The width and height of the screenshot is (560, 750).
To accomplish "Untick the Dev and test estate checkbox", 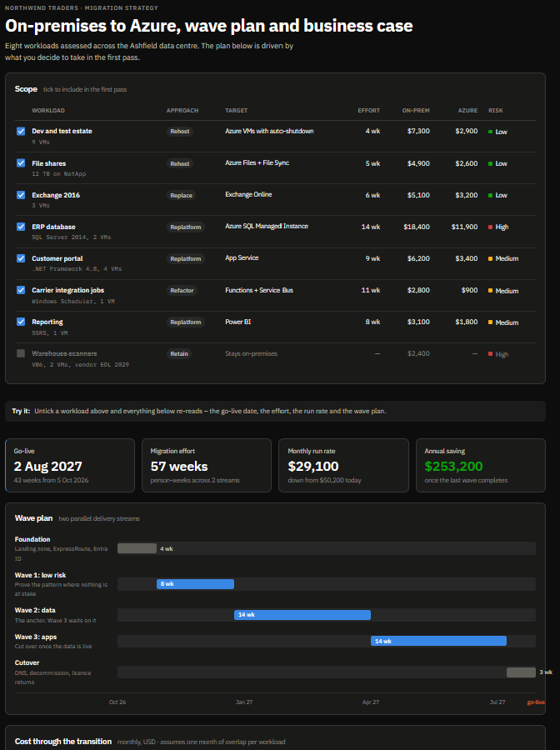I will click(21, 131).
